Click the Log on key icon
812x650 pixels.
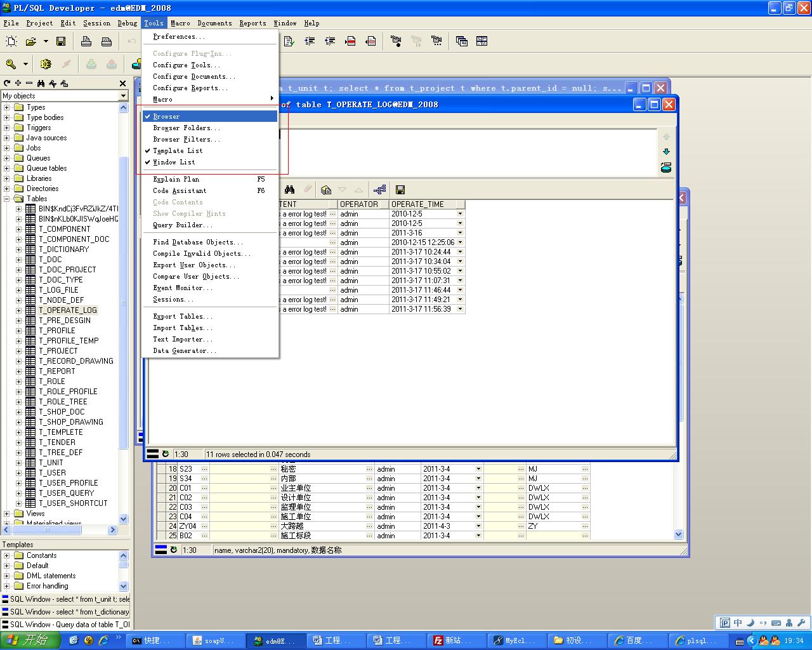11,64
